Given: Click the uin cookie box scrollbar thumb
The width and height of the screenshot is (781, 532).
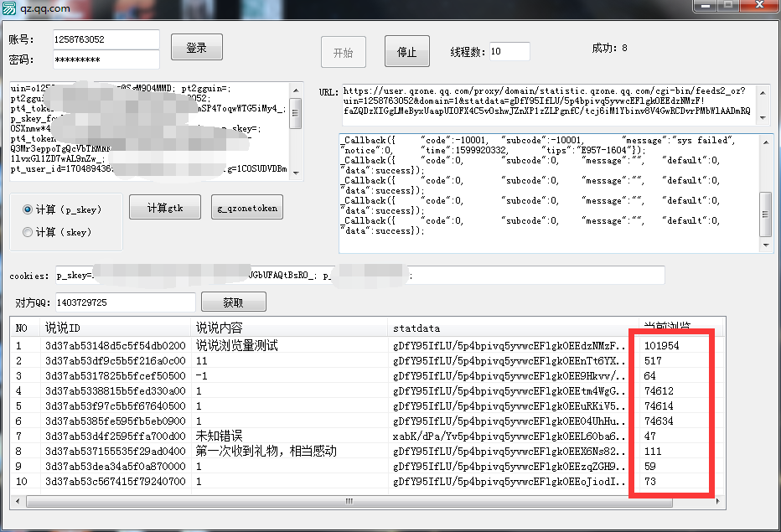Looking at the screenshot, I should click(x=296, y=113).
